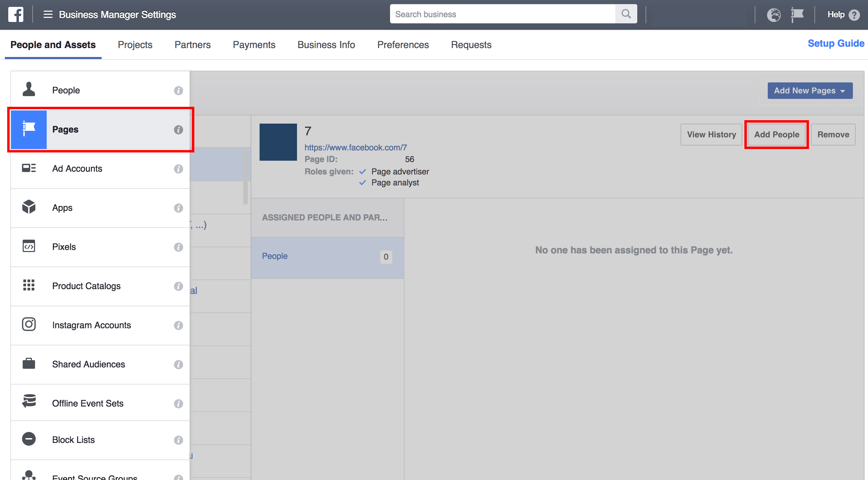Screen dimensions: 868x480
Task: Click the Search business input field
Action: click(x=503, y=14)
